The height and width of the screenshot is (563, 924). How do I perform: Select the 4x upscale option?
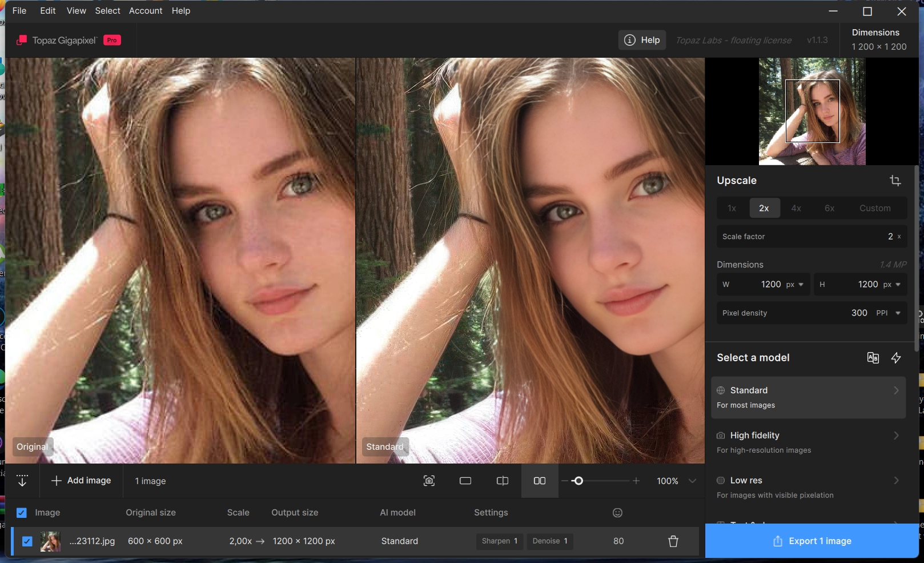pos(796,208)
